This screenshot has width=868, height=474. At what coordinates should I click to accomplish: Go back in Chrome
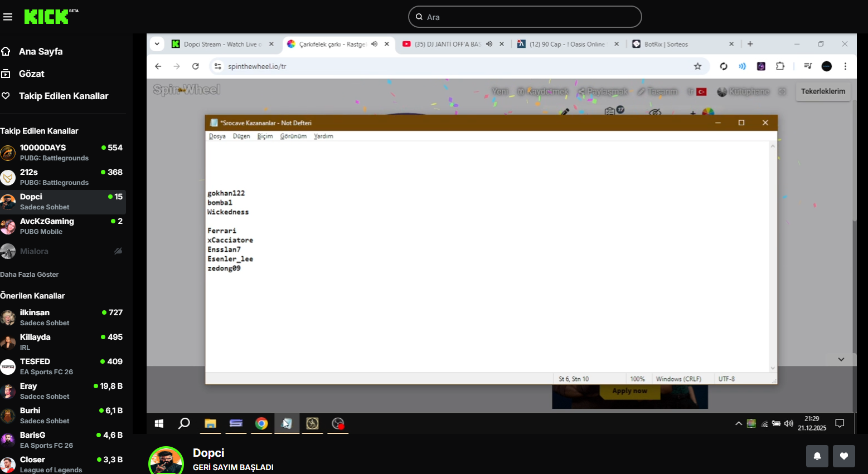tap(158, 66)
